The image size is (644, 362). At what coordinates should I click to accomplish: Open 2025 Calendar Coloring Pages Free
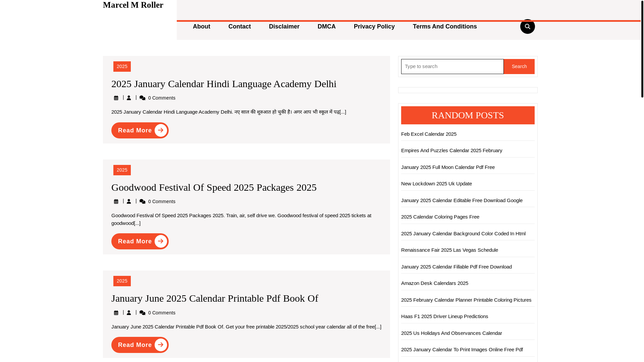440,217
